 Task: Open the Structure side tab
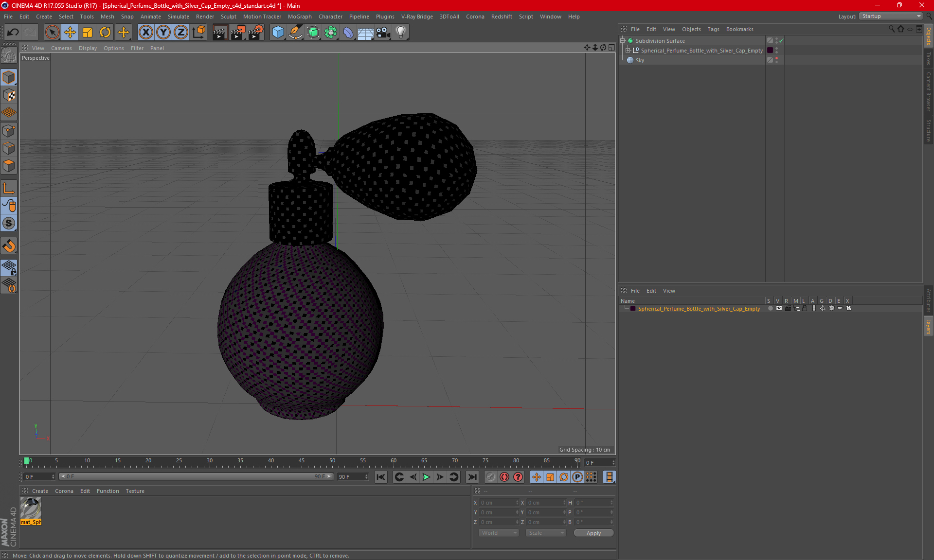[x=928, y=130]
